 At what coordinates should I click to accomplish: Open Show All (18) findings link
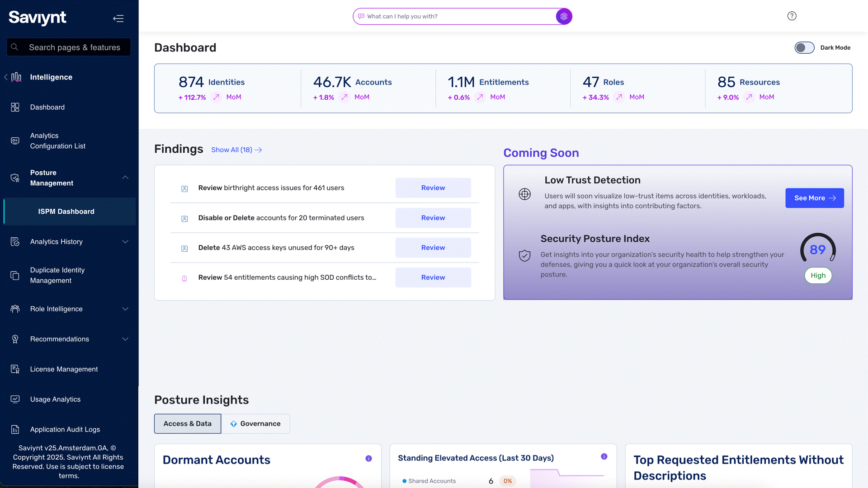[x=236, y=150]
